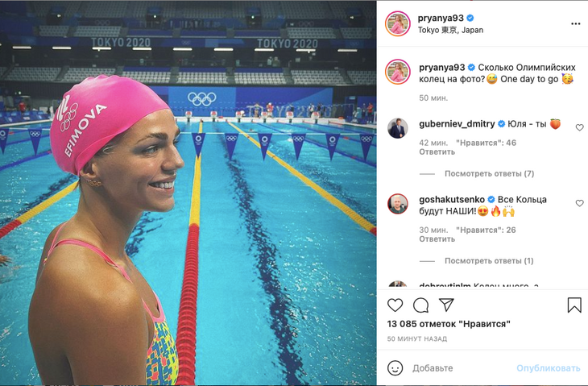Click Ответить under goshakutsenko's comment
Screen dimensions: 588x386
[x=437, y=239]
